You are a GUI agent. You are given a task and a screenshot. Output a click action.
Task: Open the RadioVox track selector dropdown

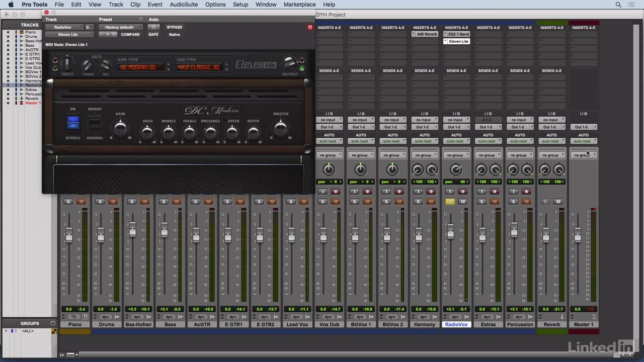(64, 27)
